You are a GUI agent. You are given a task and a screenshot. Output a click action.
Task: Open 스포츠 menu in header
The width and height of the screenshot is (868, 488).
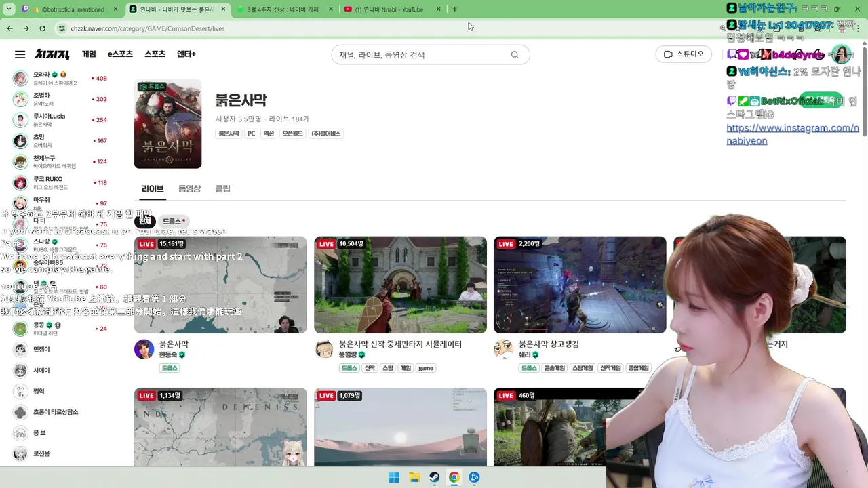pos(155,54)
